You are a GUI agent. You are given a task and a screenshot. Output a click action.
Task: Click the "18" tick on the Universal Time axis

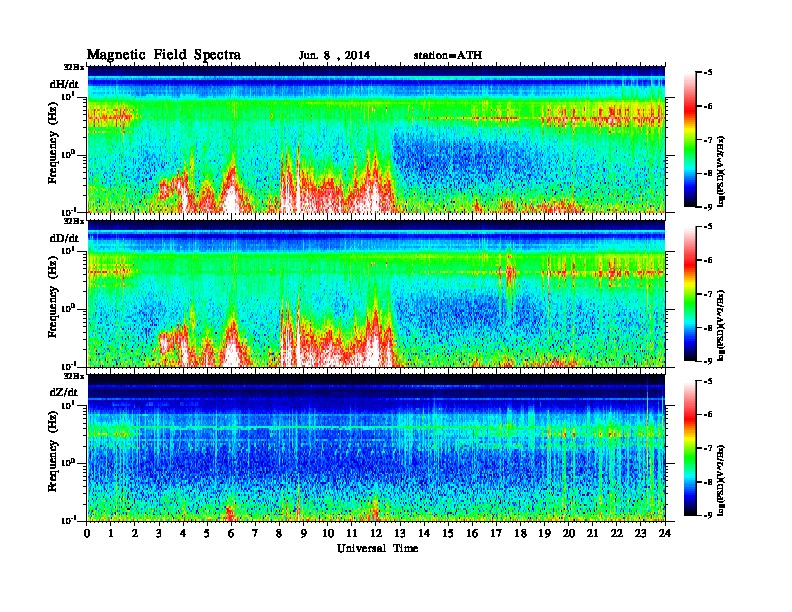[x=520, y=533]
